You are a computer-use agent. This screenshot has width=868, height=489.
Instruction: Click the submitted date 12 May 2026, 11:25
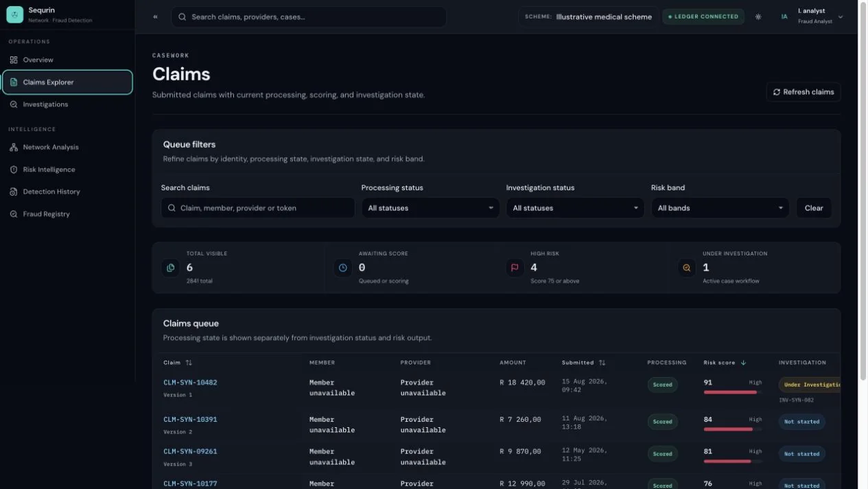coord(585,455)
